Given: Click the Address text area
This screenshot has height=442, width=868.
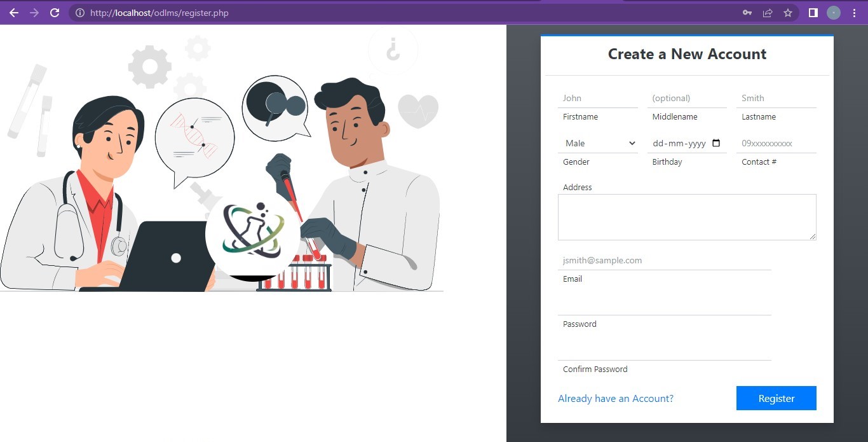Looking at the screenshot, I should click(687, 217).
